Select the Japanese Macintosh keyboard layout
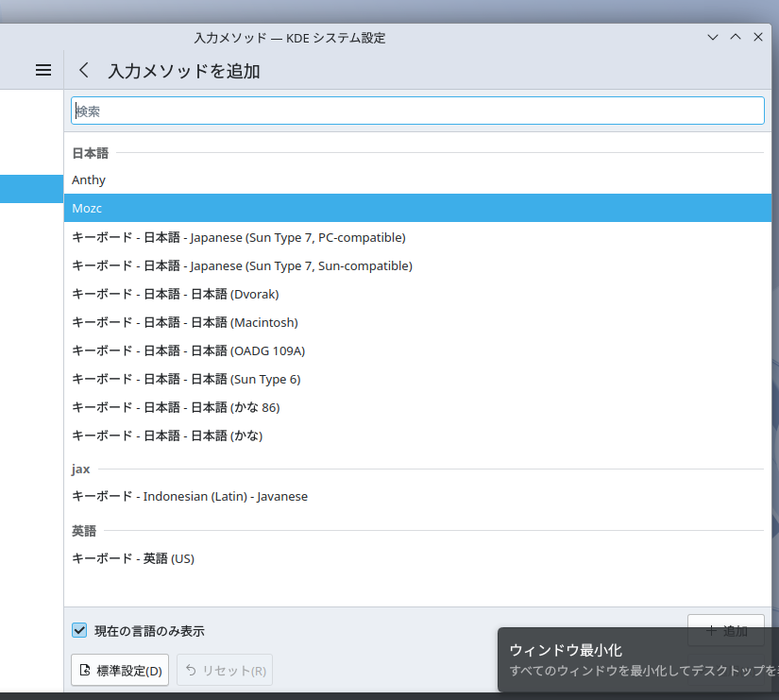779x700 pixels. point(185,322)
